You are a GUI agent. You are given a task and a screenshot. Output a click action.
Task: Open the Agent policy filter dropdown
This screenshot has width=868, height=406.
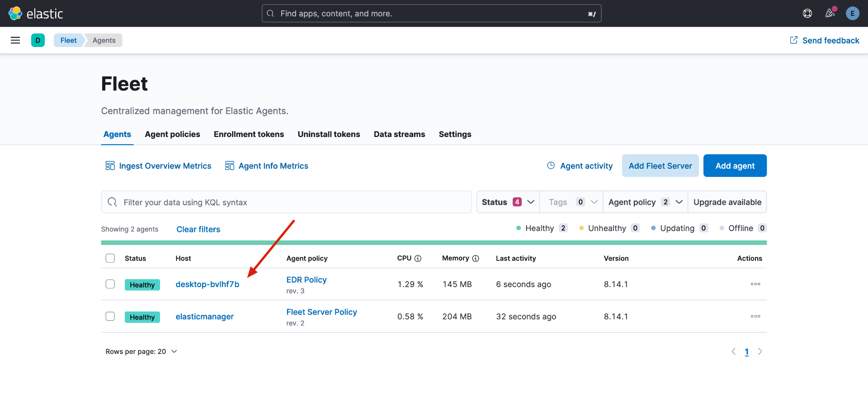(x=645, y=202)
